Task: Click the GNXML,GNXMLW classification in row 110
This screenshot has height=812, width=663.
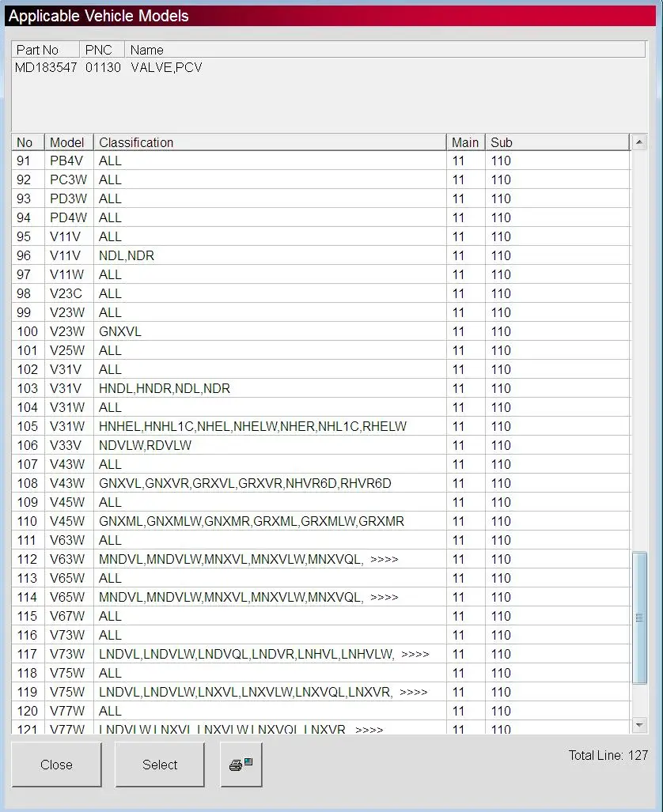Action: (x=252, y=522)
